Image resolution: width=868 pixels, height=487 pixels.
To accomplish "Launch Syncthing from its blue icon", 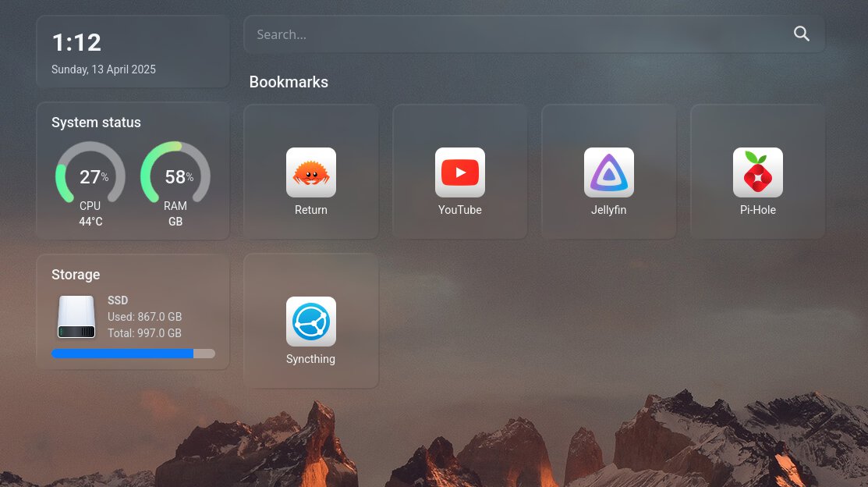I will [310, 322].
